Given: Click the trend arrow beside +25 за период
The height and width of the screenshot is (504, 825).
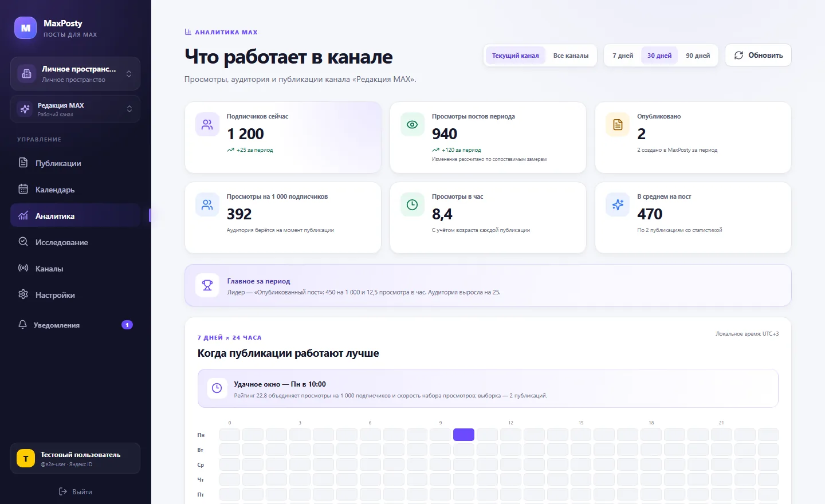Looking at the screenshot, I should pos(230,150).
